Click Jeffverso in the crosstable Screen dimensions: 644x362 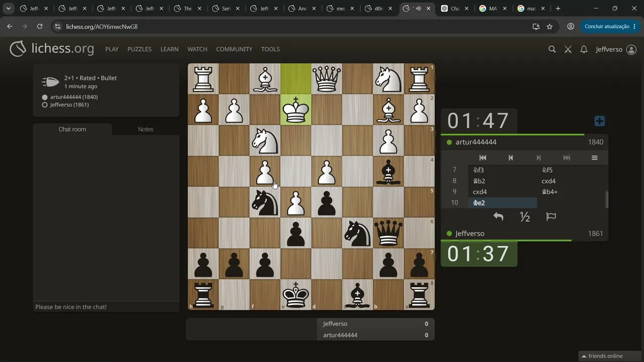click(x=335, y=324)
